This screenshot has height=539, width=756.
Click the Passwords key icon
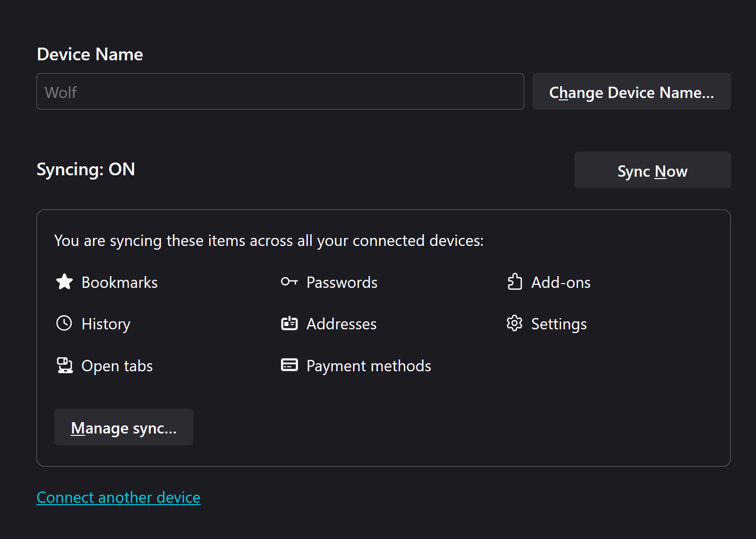point(289,282)
